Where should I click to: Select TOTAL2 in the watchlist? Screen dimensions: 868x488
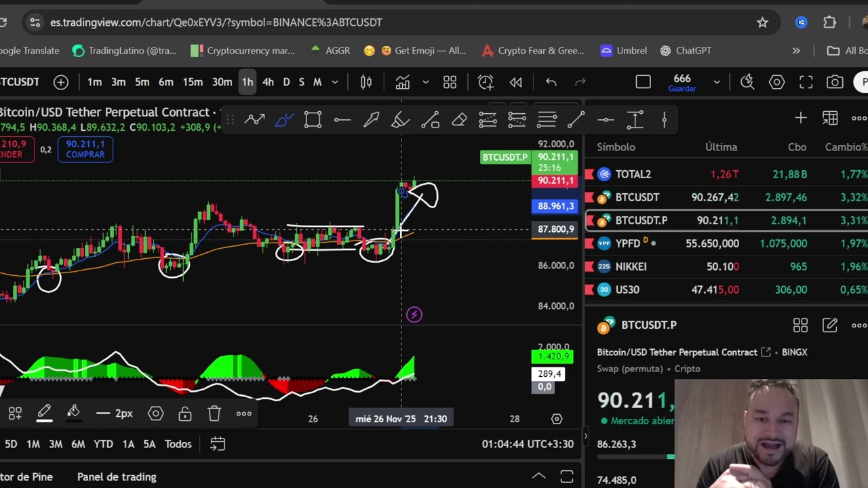point(726,174)
